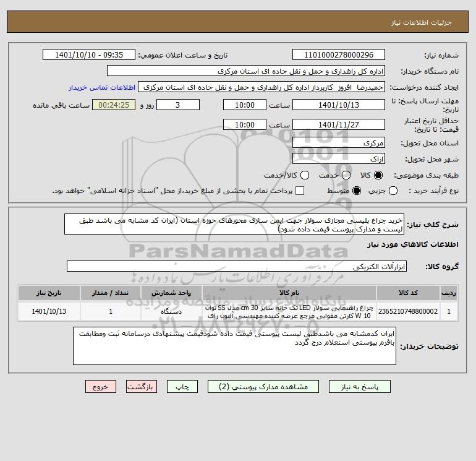
Task: Click the کد کالا column header
Action: 408,293
